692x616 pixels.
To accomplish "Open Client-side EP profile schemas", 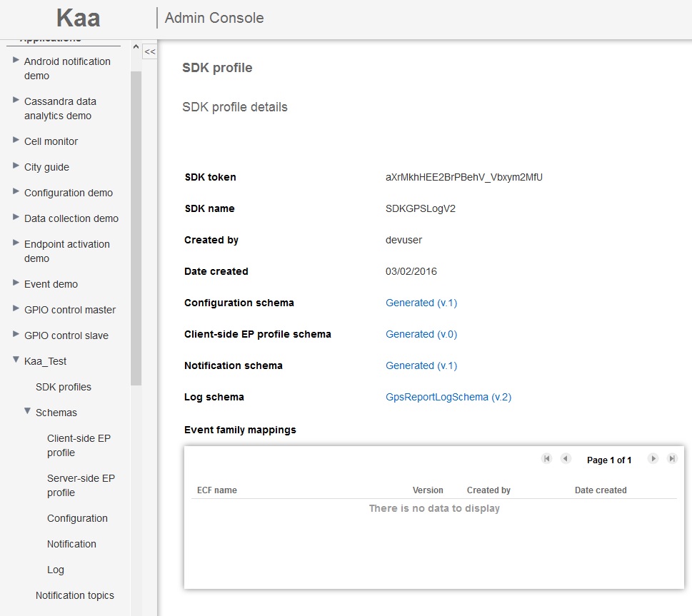I will click(x=79, y=445).
